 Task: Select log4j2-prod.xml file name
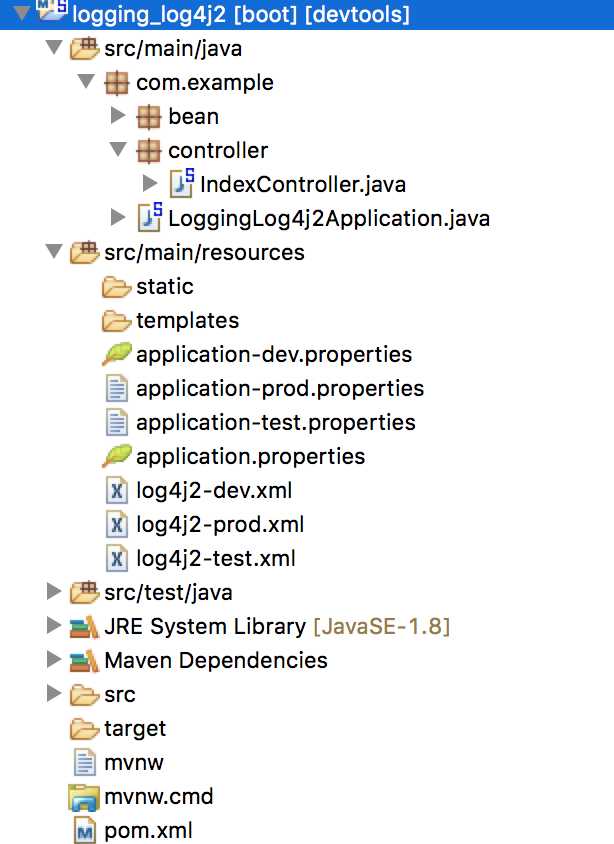pyautogui.click(x=220, y=524)
